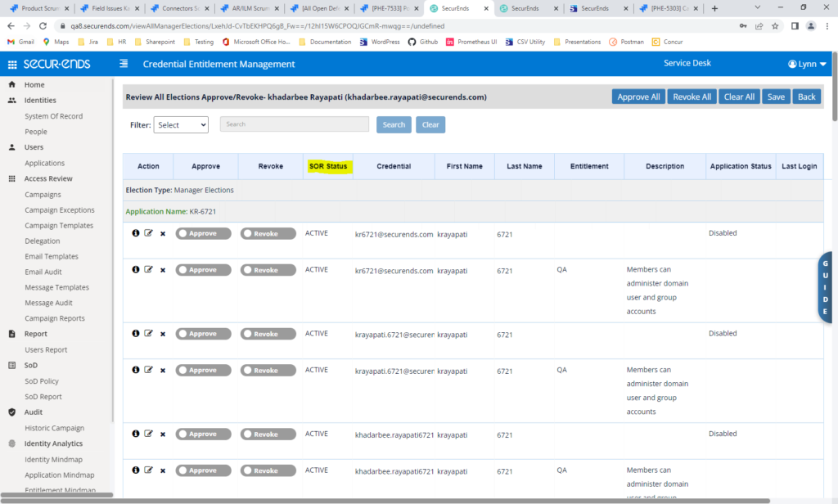Image resolution: width=838 pixels, height=504 pixels.
Task: Open the SecurEnds apps grid icon
Action: [x=11, y=64]
